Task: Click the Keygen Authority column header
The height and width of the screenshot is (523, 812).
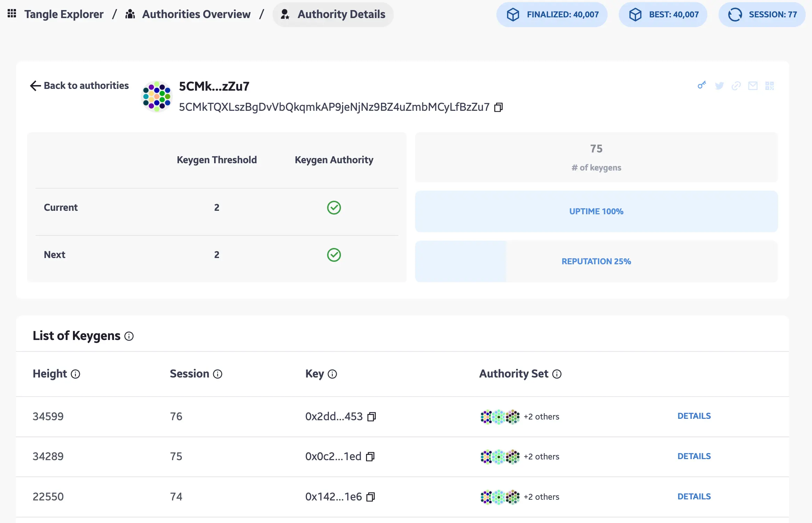Action: pyautogui.click(x=334, y=160)
